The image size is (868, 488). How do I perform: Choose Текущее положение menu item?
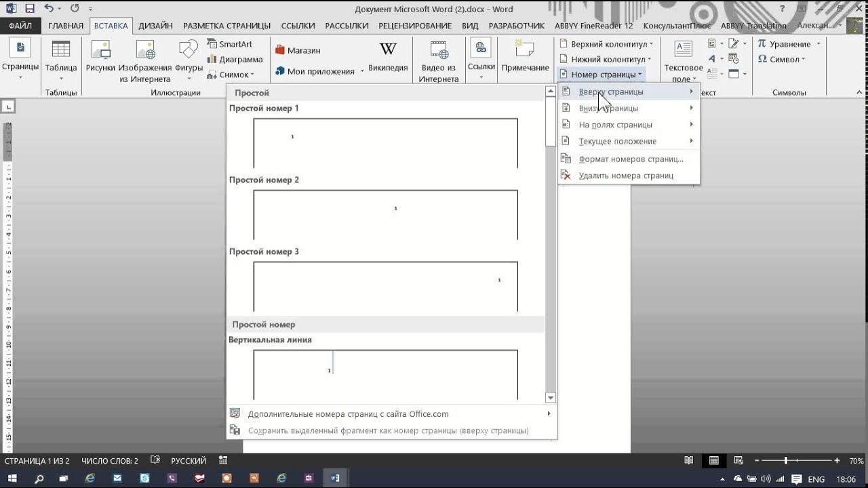tap(629, 141)
